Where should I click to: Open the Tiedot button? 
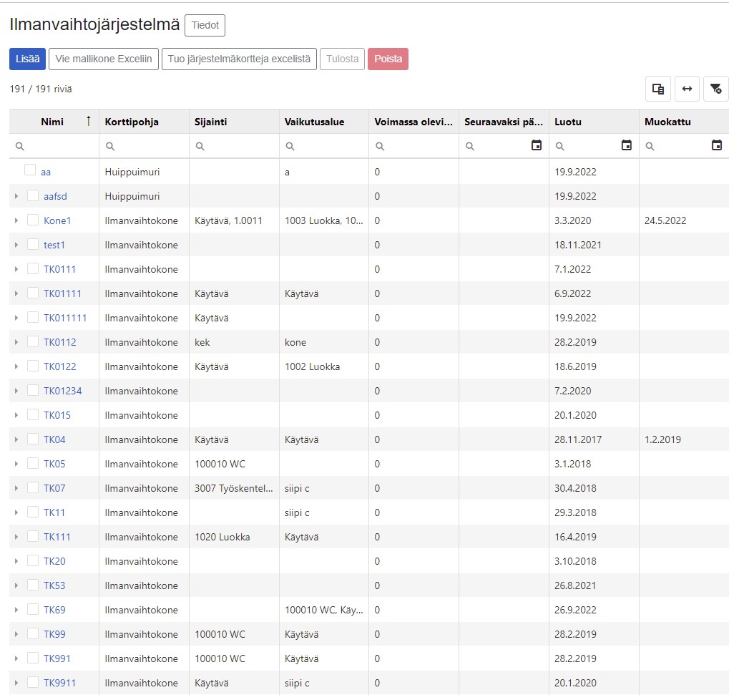pos(205,25)
